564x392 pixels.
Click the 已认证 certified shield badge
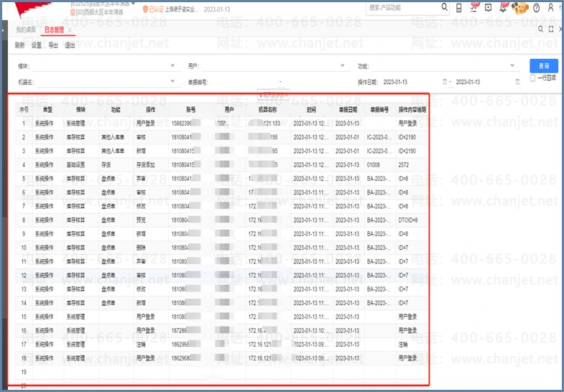pos(154,9)
